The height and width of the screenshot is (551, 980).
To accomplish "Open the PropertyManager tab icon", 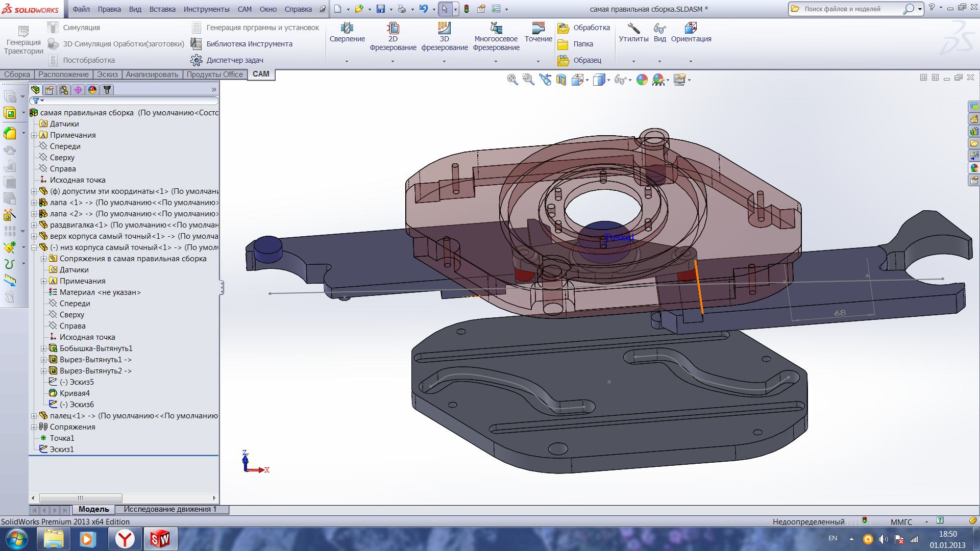I will [x=50, y=90].
